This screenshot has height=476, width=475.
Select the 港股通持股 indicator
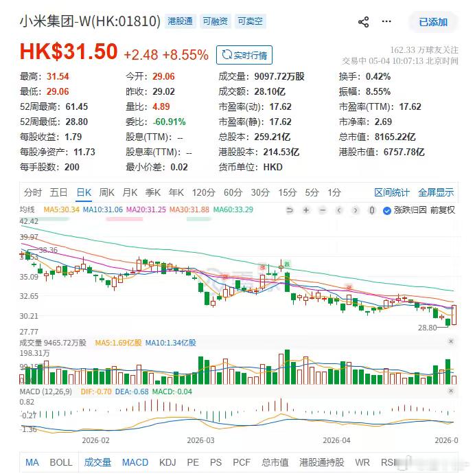(321, 462)
